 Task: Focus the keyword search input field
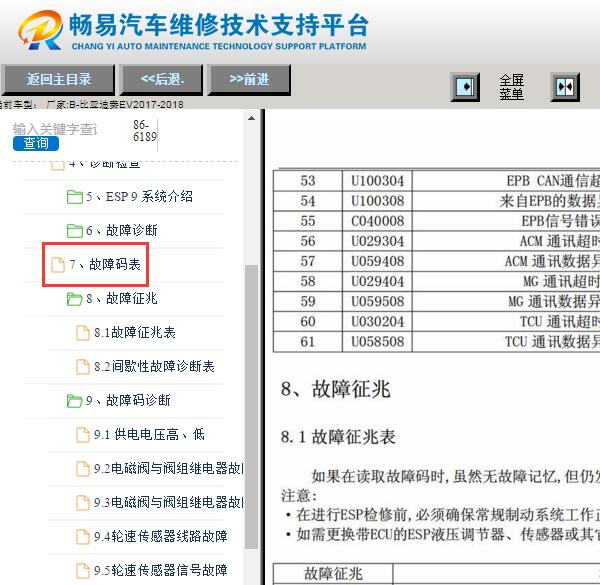[55, 129]
